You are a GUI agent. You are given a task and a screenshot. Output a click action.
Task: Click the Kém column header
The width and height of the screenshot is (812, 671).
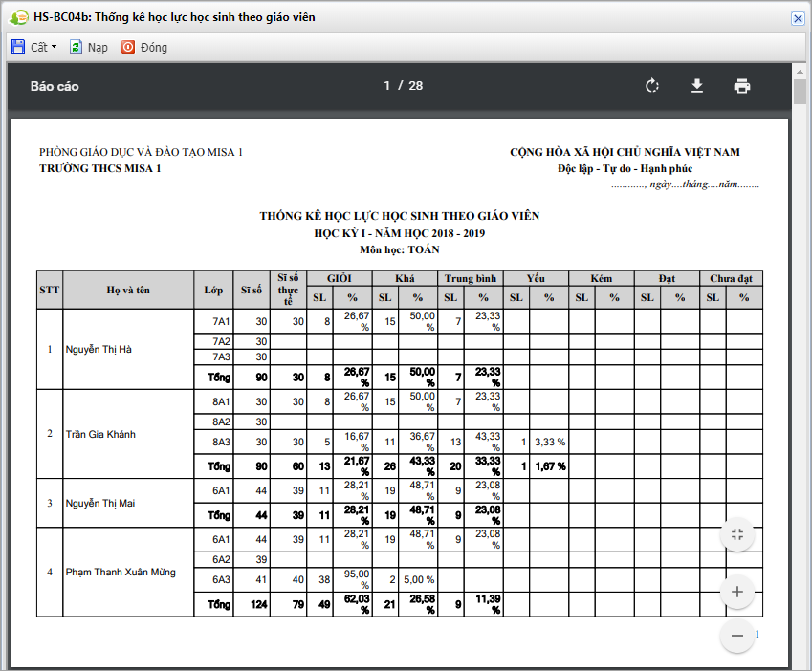pyautogui.click(x=602, y=278)
